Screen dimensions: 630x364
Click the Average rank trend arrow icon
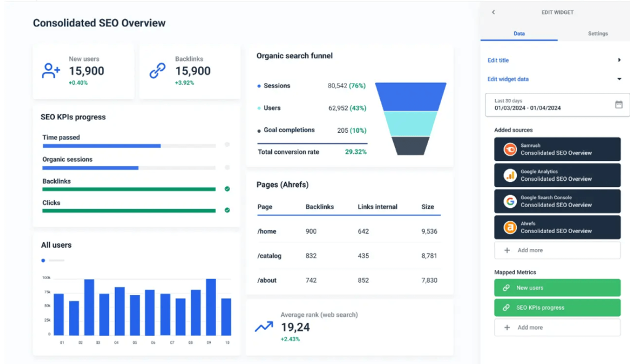[264, 326]
